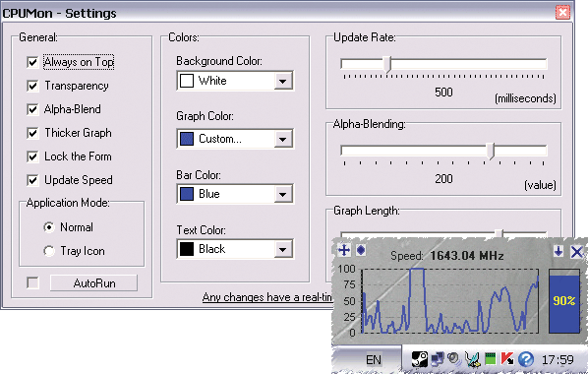Open the Text Color dropdown showing Black

coord(235,249)
